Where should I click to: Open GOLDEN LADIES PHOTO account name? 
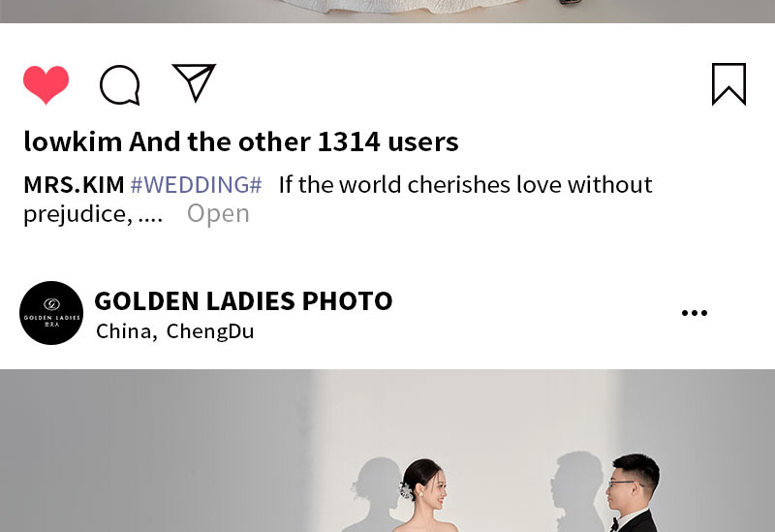[x=244, y=301]
